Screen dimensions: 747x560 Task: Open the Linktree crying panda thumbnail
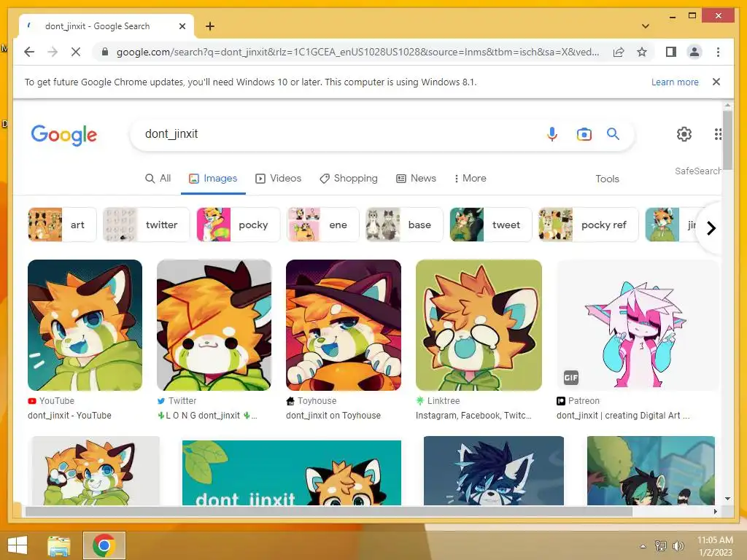[x=479, y=325]
